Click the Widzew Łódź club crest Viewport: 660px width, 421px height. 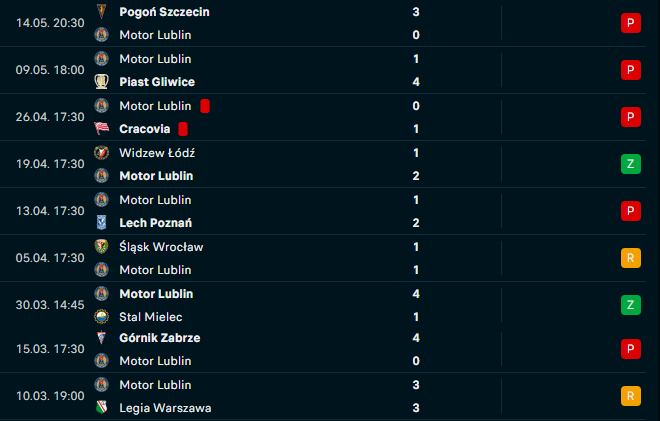coord(101,152)
